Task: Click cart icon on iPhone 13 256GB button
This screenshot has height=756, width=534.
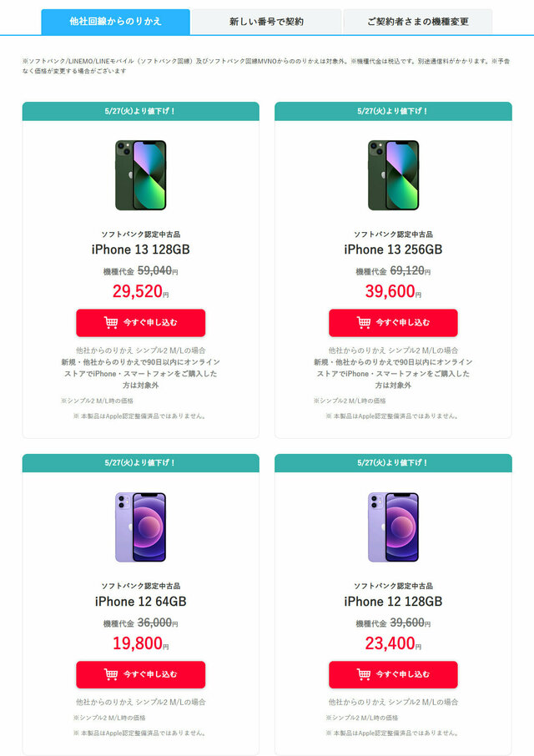Action: pos(364,323)
